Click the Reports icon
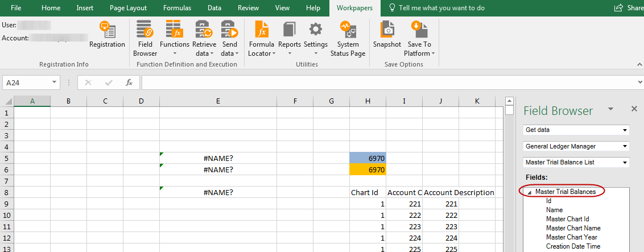This screenshot has width=644, height=252. pos(290,31)
